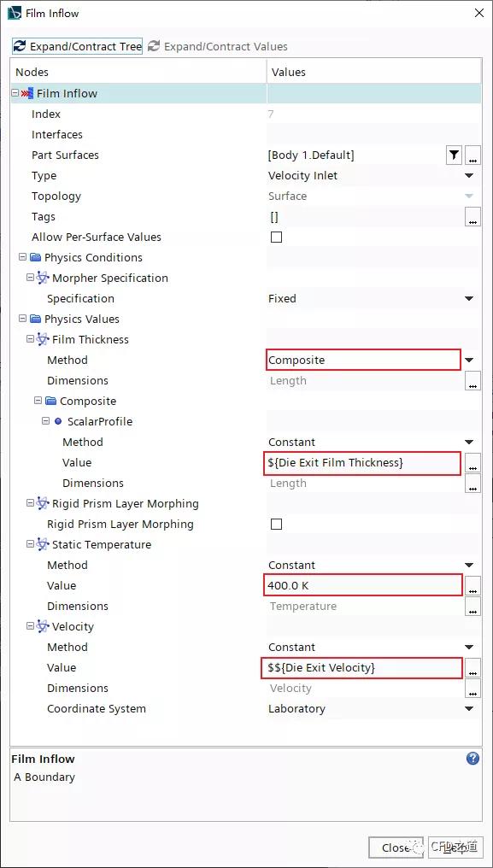The height and width of the screenshot is (868, 493).
Task: Click Expand/Contract Tree button
Action: pos(77,46)
